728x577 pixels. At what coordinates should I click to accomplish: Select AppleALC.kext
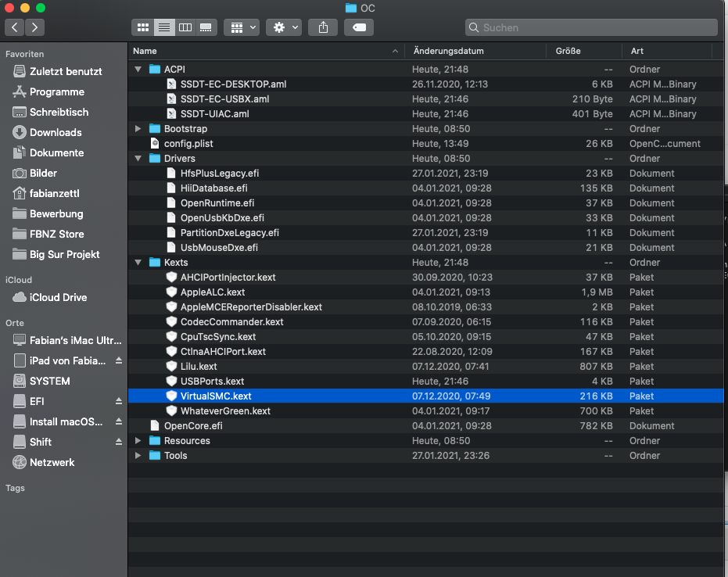425,292
